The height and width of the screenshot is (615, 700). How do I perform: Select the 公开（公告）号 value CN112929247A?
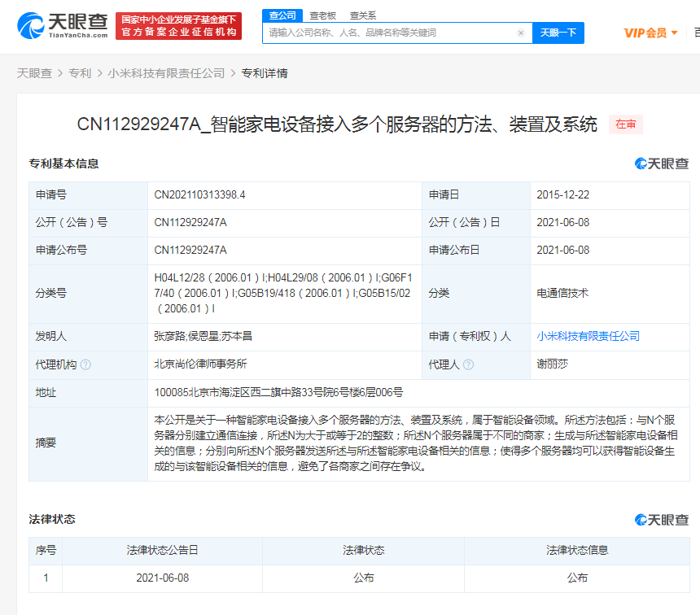[x=190, y=222]
